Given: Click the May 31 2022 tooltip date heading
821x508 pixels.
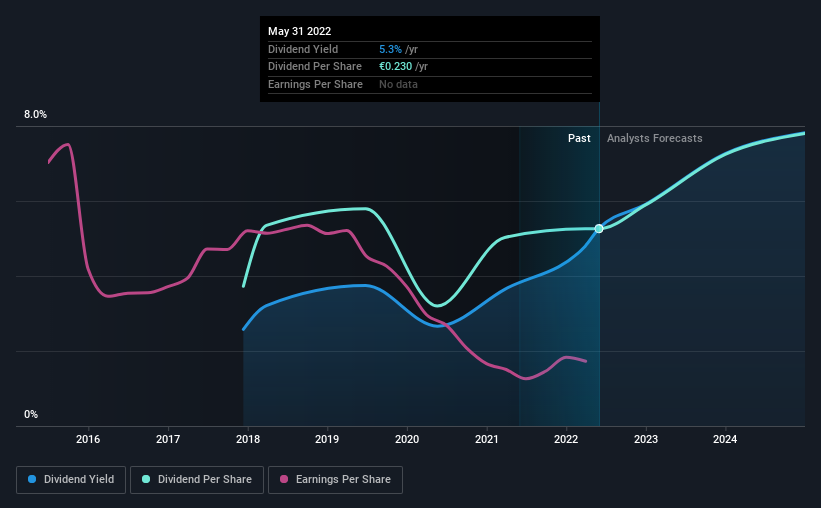Looking at the screenshot, I should point(299,31).
